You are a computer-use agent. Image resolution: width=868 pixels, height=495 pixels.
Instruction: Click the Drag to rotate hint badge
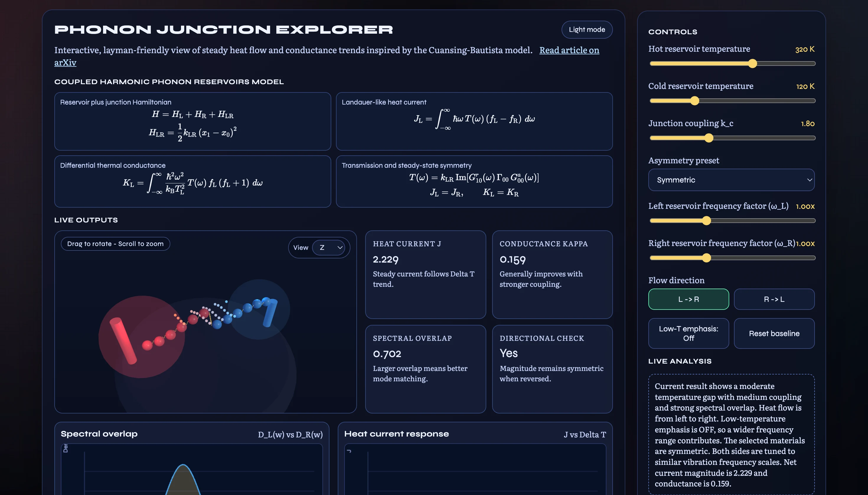[x=115, y=244]
